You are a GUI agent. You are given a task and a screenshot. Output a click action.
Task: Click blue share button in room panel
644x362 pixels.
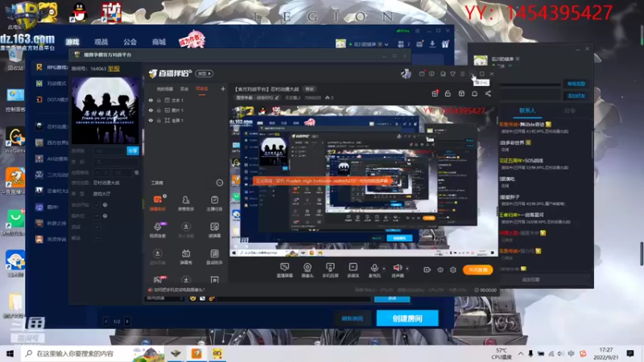pos(133,151)
